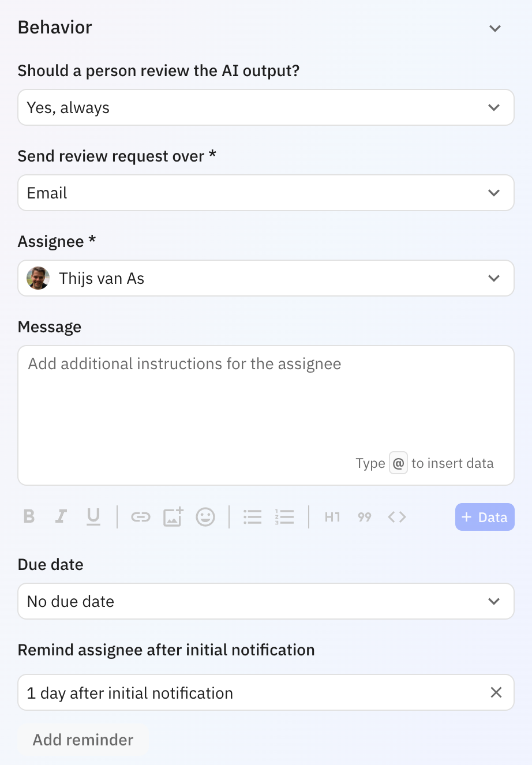
Task: Open the emoji picker
Action: coord(205,517)
